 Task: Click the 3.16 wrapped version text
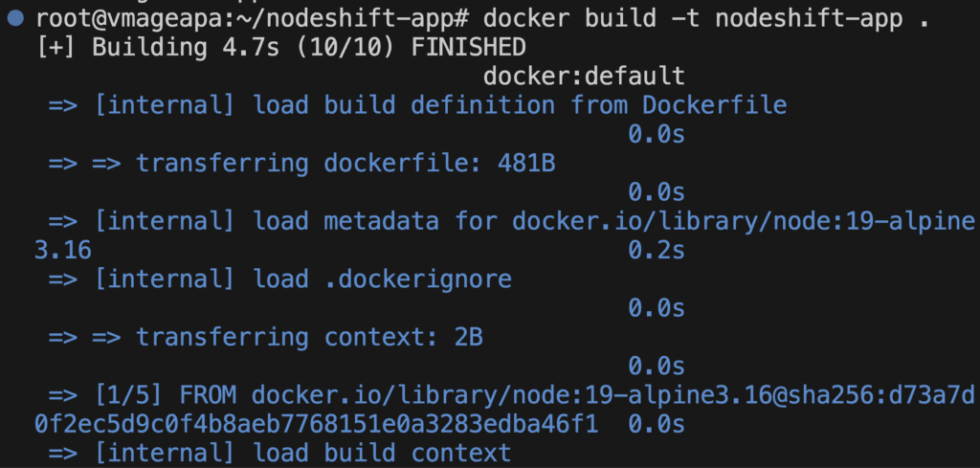(x=62, y=251)
